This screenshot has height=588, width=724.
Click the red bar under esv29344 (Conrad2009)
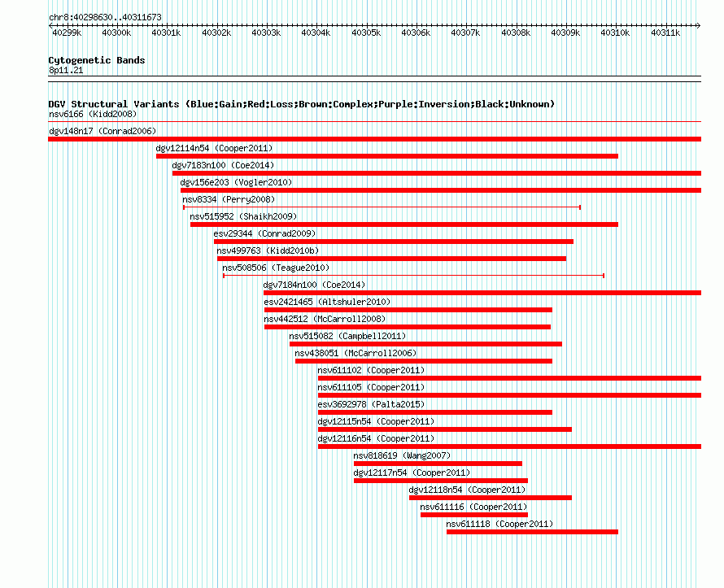394,242
